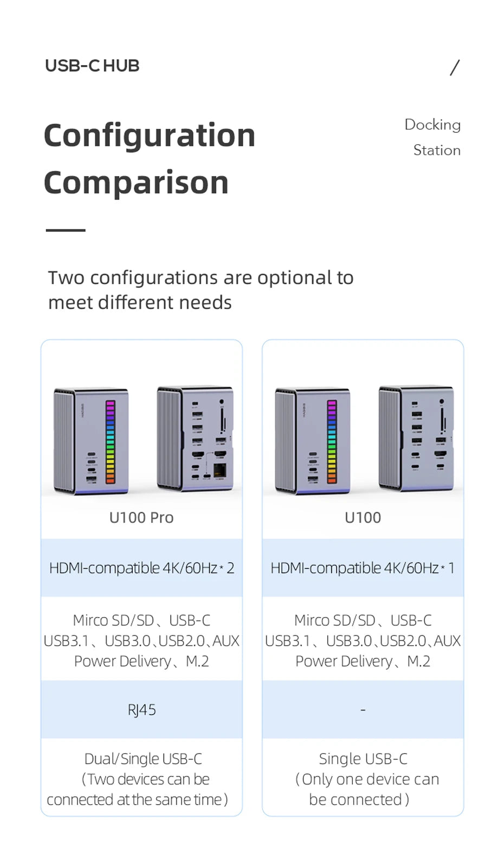This screenshot has height=847, width=504.
Task: Click the rainbow light bar on U100
Action: point(332,441)
